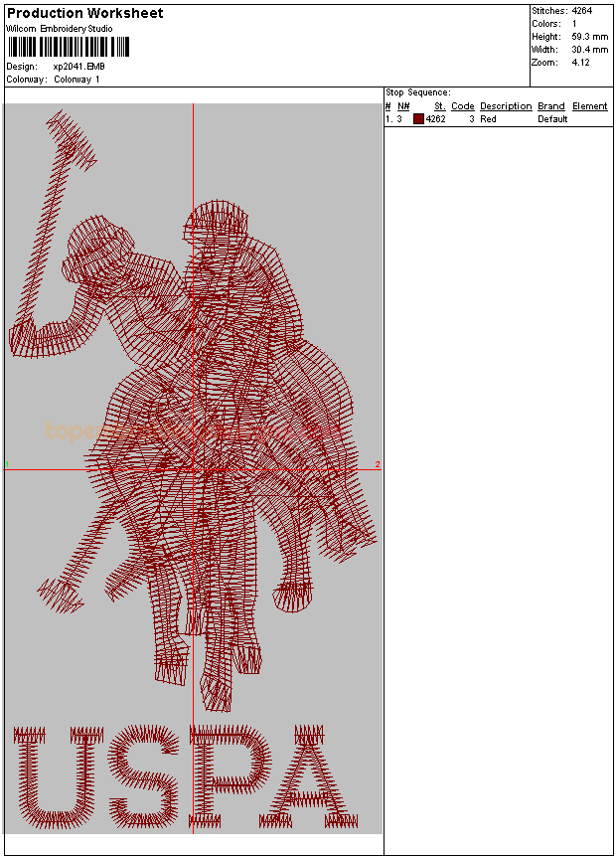Image resolution: width=616 pixels, height=856 pixels.
Task: Click the 'Default' brand cell
Action: [x=552, y=119]
